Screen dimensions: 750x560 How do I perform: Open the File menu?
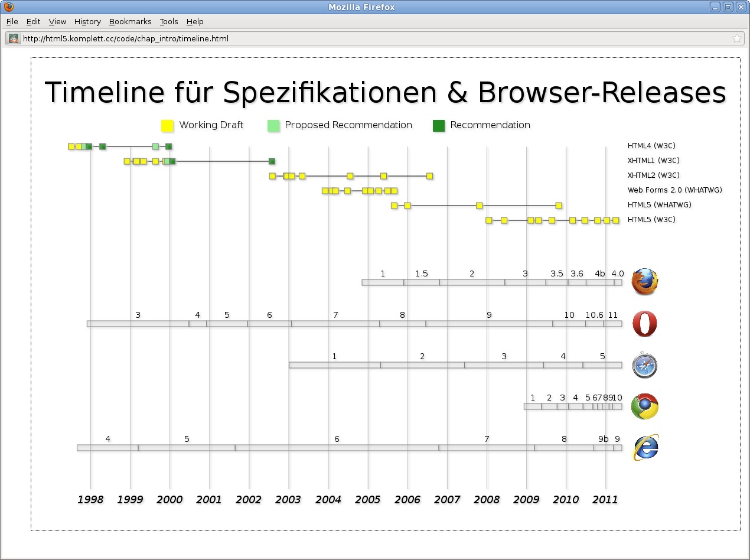coord(12,21)
